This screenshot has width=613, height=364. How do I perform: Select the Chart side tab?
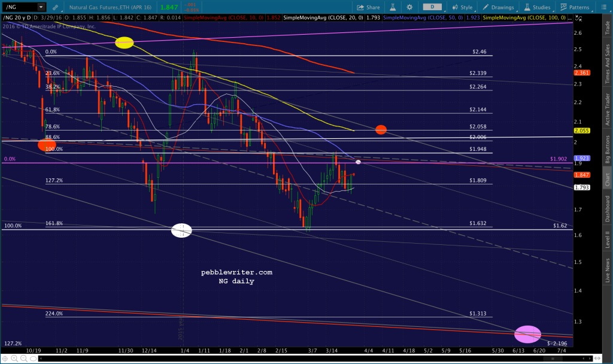[608, 180]
